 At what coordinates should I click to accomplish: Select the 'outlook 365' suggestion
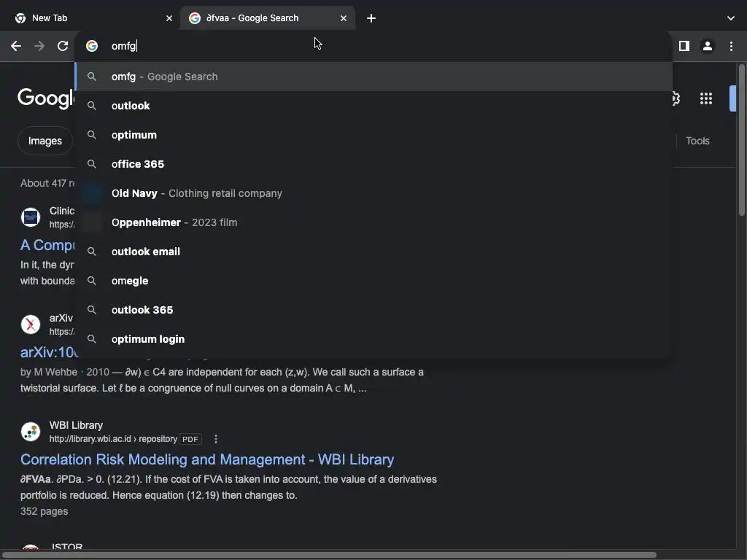373,310
